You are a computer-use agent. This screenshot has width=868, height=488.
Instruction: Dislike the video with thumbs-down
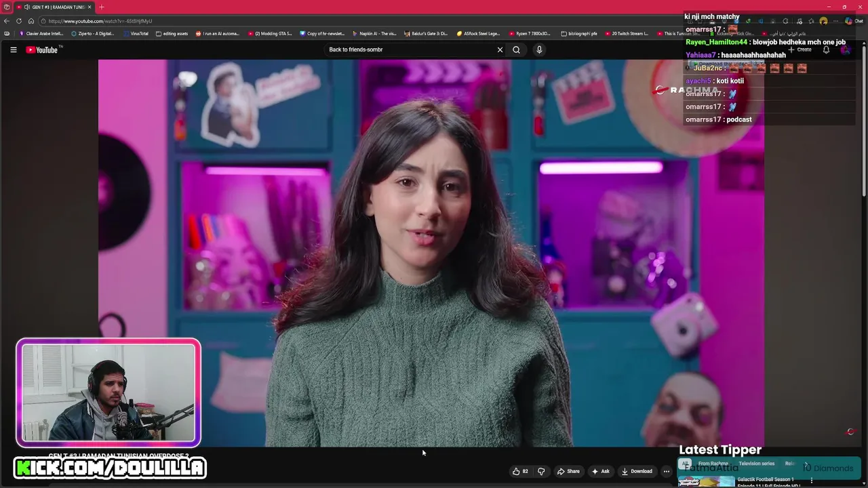541,471
